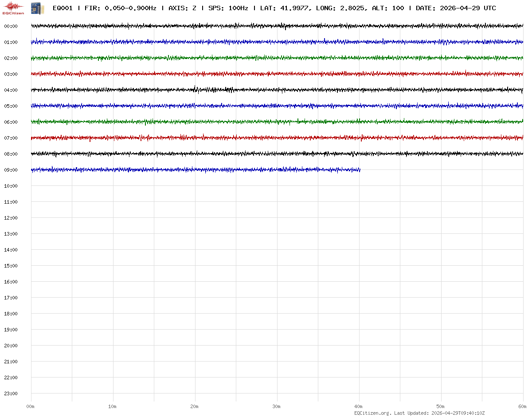Click the 18:00 hour row label

pyautogui.click(x=11, y=314)
